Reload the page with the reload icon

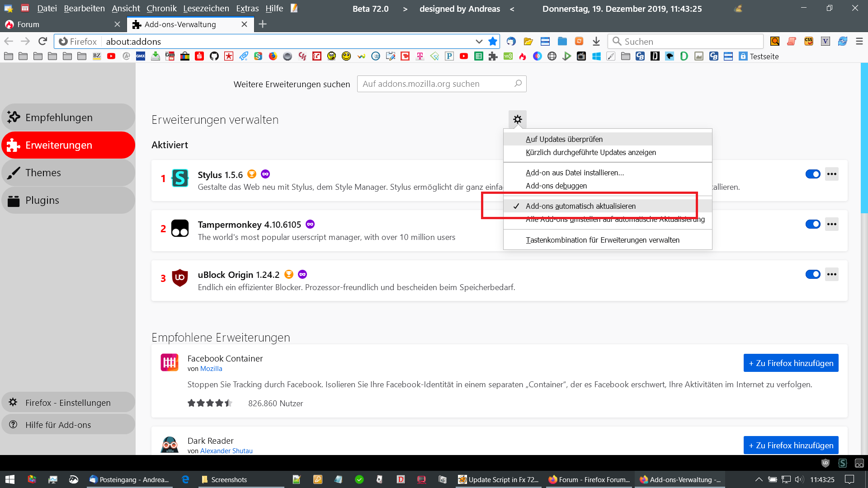(42, 41)
